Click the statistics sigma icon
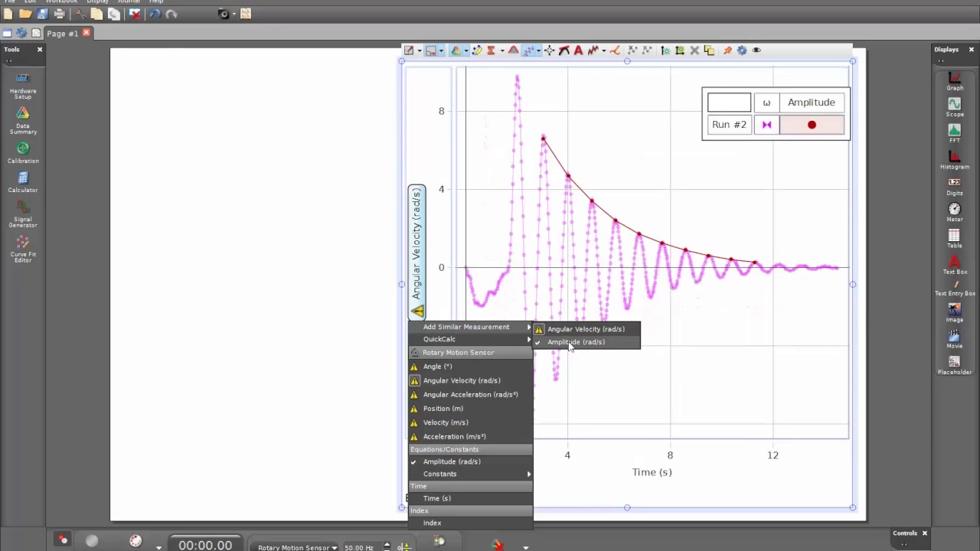This screenshot has width=980, height=551. [491, 51]
